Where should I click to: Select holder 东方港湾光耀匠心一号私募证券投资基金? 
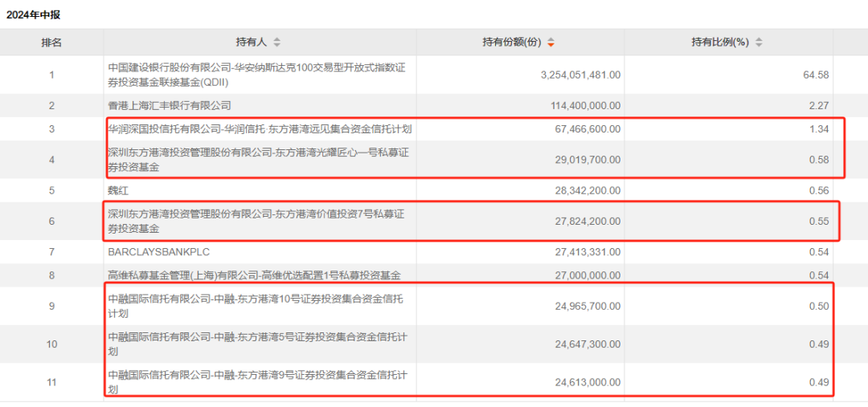point(258,160)
